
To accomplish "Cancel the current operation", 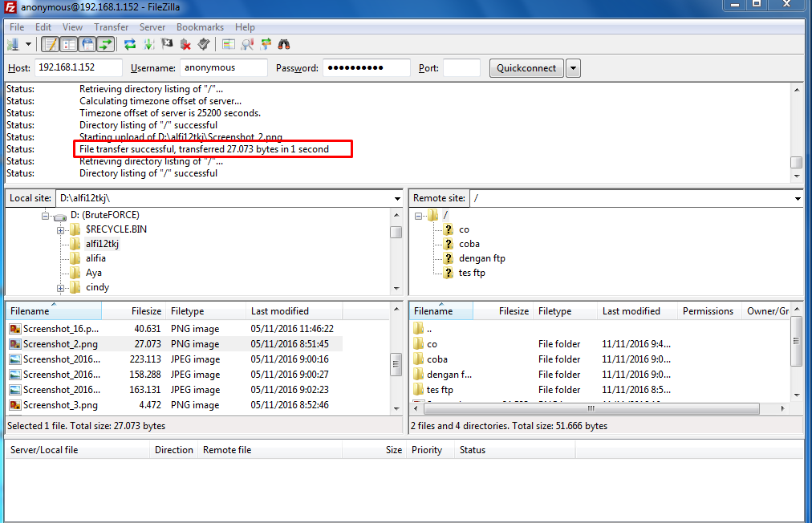I will pos(167,43).
